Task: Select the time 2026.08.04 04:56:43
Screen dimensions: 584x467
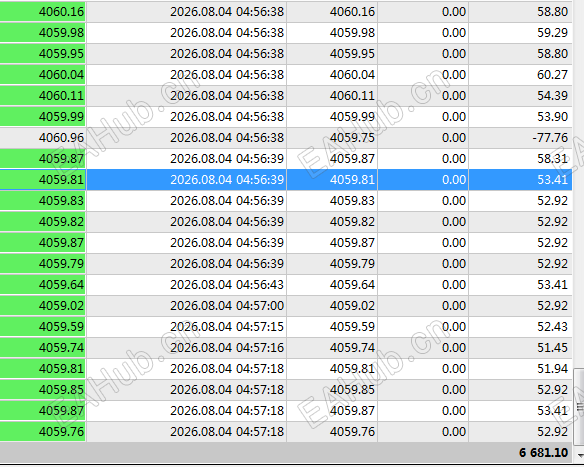Action: [x=227, y=285]
